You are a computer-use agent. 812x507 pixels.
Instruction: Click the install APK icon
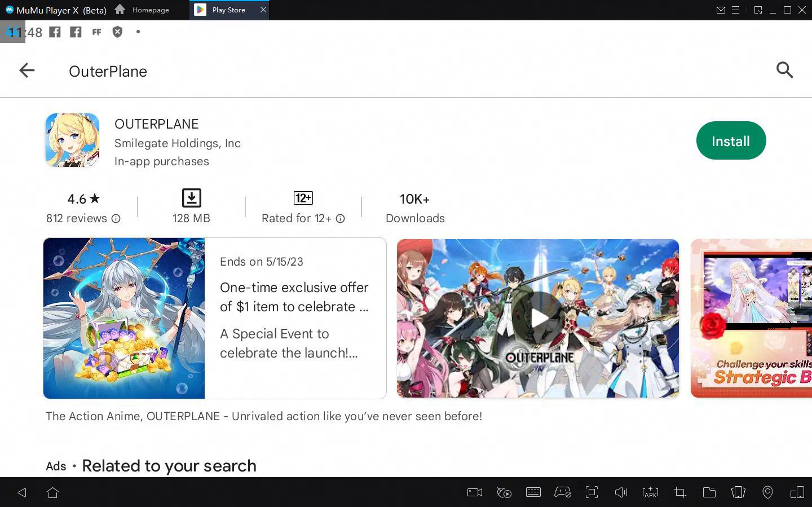650,492
